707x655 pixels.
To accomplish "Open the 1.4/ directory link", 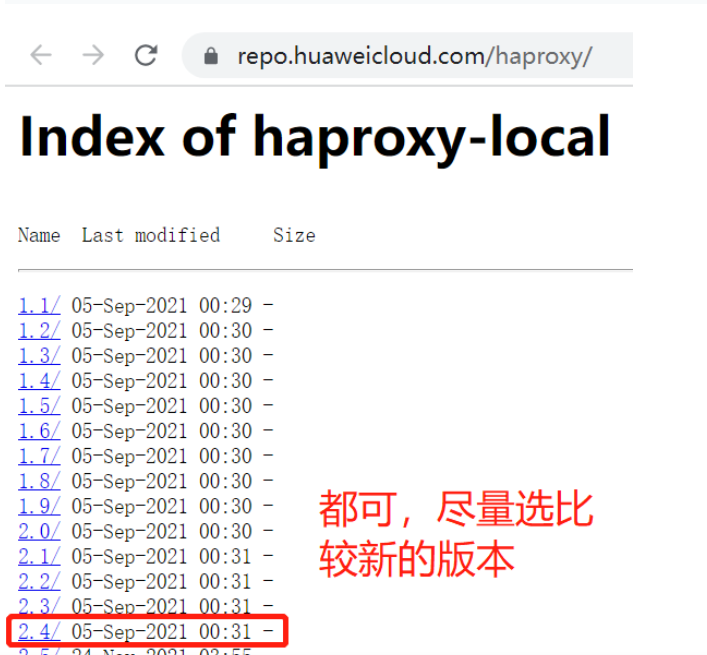I will click(x=39, y=381).
